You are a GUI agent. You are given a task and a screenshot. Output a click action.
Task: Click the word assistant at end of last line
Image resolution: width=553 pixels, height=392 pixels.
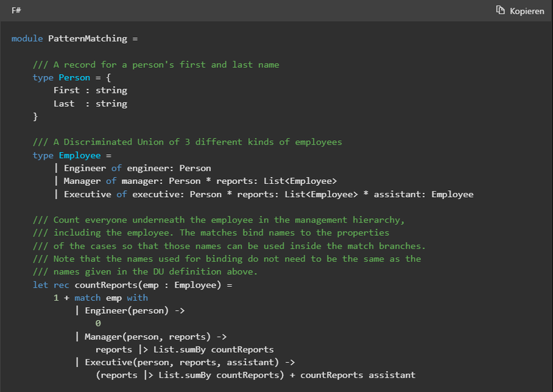[392, 375]
